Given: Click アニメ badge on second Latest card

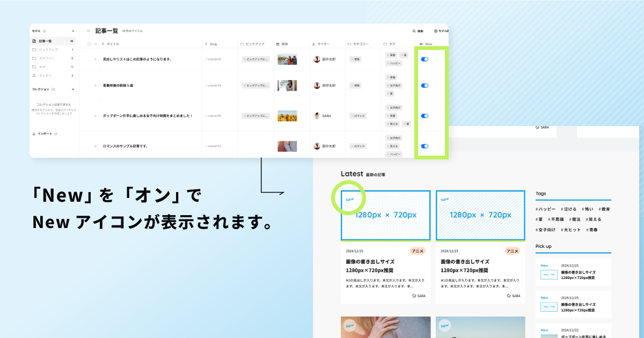Looking at the screenshot, I should 513,251.
